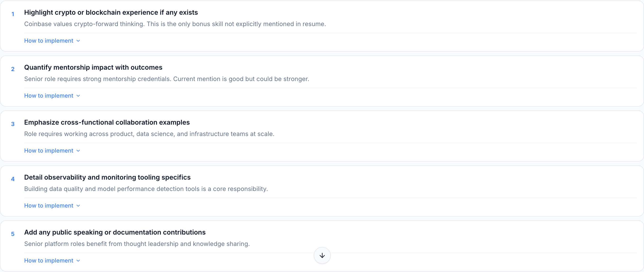
Task: Click the description about product, data science teams
Action: (x=149, y=134)
